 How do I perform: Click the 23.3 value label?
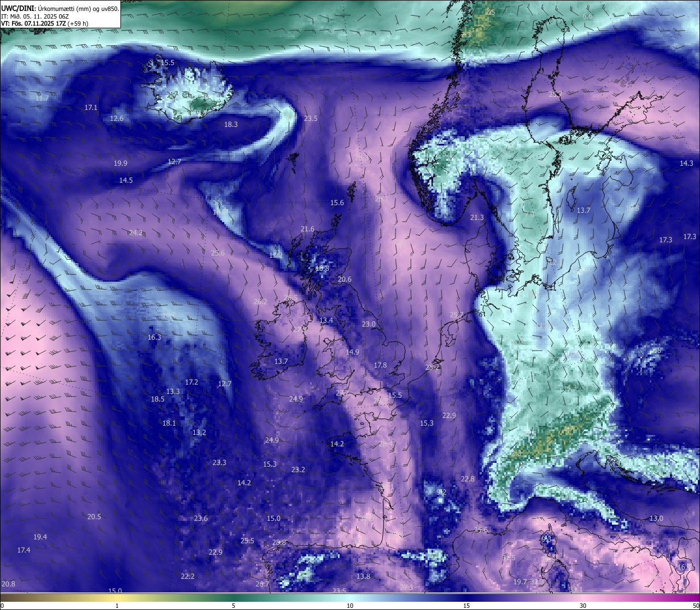point(219,463)
